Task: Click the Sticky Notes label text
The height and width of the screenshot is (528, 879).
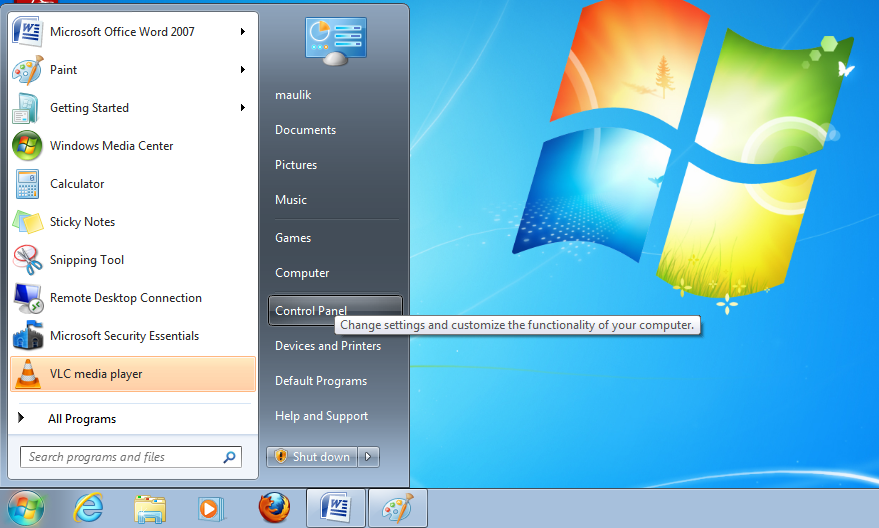Action: pyautogui.click(x=82, y=222)
